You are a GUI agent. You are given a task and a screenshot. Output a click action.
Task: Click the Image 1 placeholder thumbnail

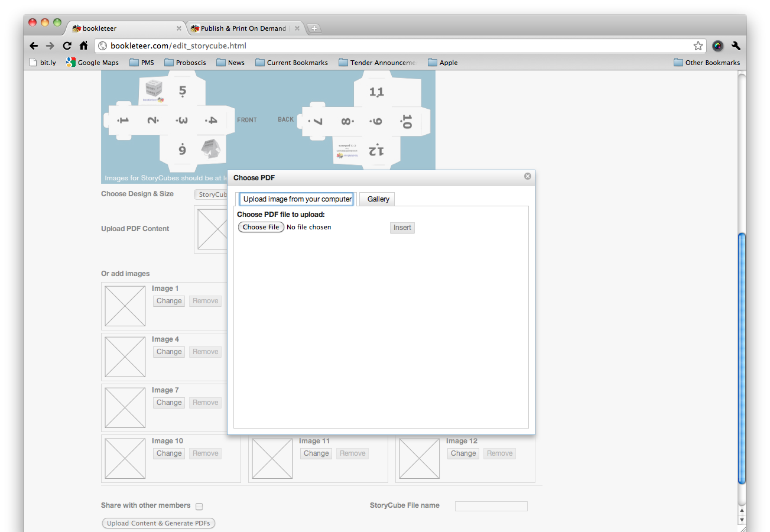pos(125,306)
